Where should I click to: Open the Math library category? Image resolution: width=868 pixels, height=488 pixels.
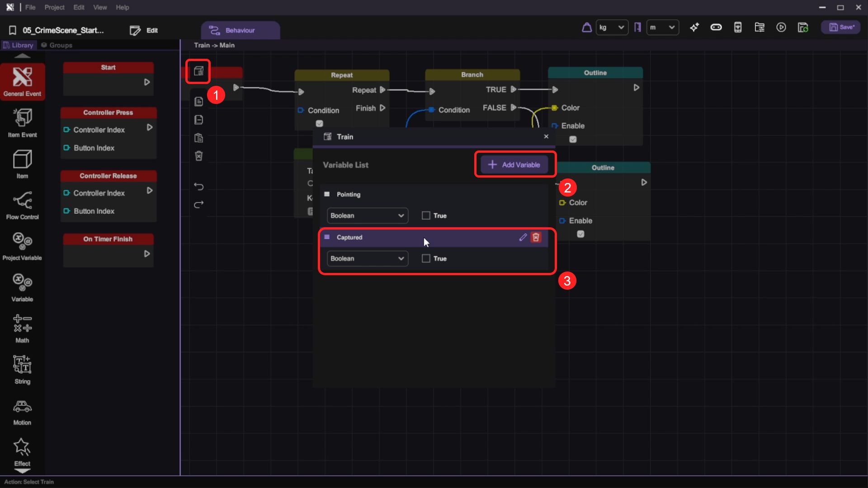tap(22, 328)
